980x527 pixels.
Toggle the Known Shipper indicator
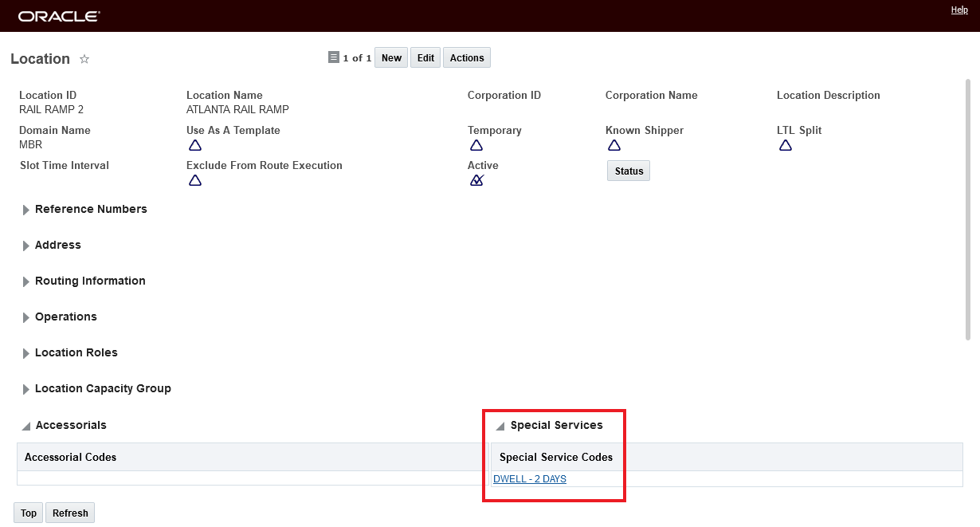click(614, 145)
